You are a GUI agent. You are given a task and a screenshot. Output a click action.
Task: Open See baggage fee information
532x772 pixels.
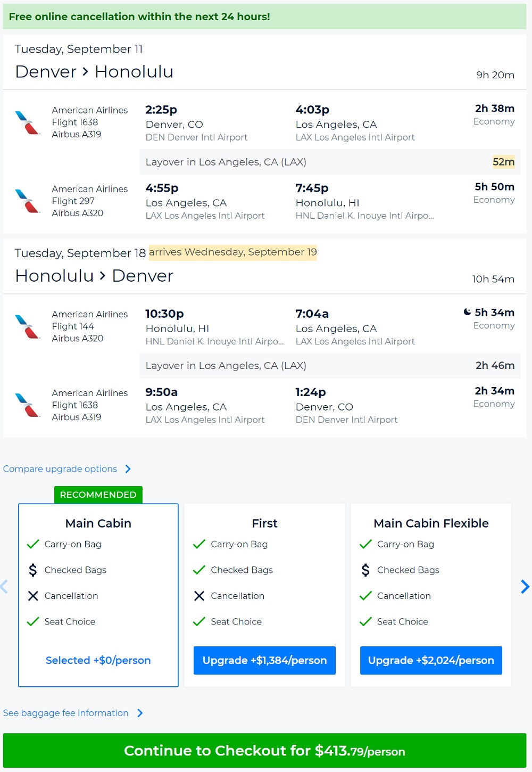pos(73,713)
